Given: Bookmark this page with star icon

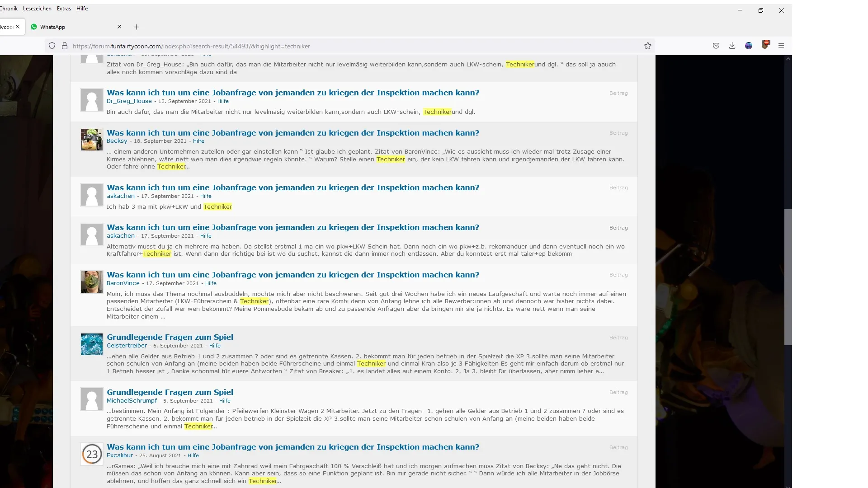Looking at the screenshot, I should tap(647, 46).
